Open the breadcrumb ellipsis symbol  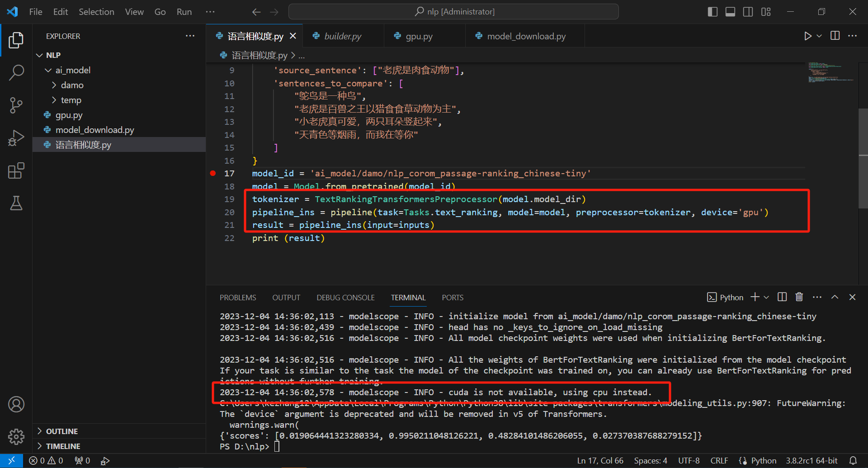click(x=302, y=55)
